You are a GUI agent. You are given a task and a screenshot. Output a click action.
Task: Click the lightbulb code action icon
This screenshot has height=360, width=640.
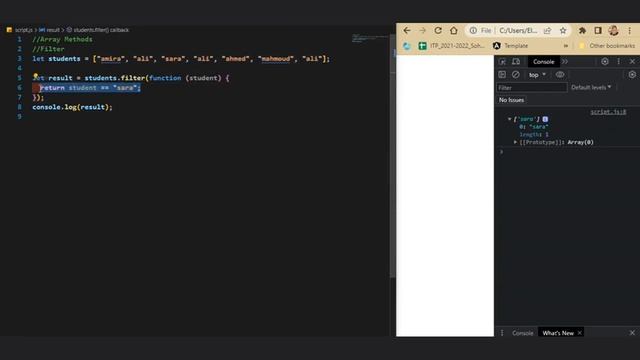click(x=36, y=76)
